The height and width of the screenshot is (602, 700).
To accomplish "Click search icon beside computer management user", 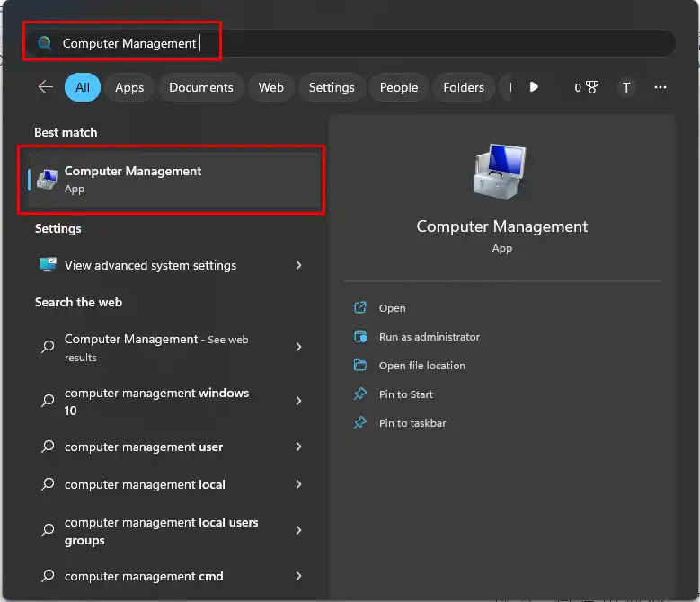I will click(x=48, y=447).
